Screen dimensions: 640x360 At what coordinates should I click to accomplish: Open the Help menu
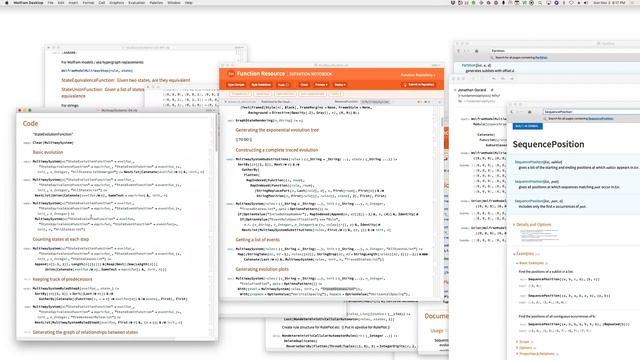[189, 3]
